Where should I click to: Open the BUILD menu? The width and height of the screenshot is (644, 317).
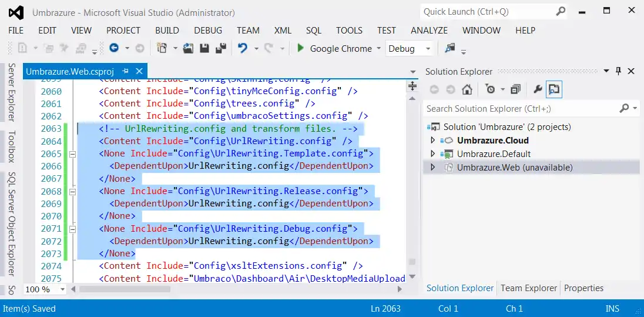pyautogui.click(x=167, y=31)
